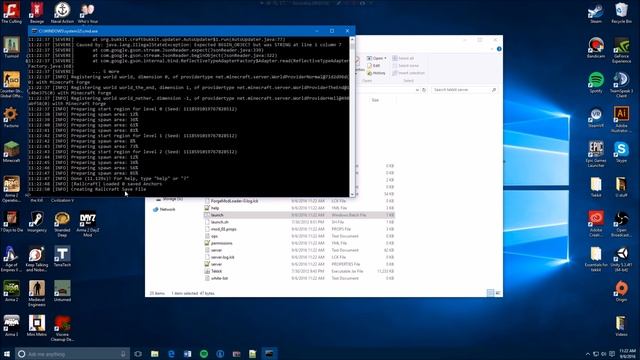640x360 pixels.
Task: Open The Culling desktop shortcut
Action: [x=11, y=13]
